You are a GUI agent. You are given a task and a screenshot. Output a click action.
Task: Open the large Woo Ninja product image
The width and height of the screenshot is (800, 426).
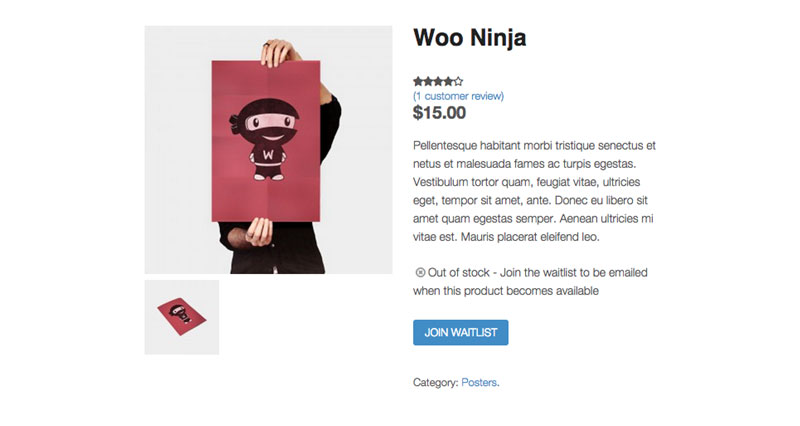(268, 150)
